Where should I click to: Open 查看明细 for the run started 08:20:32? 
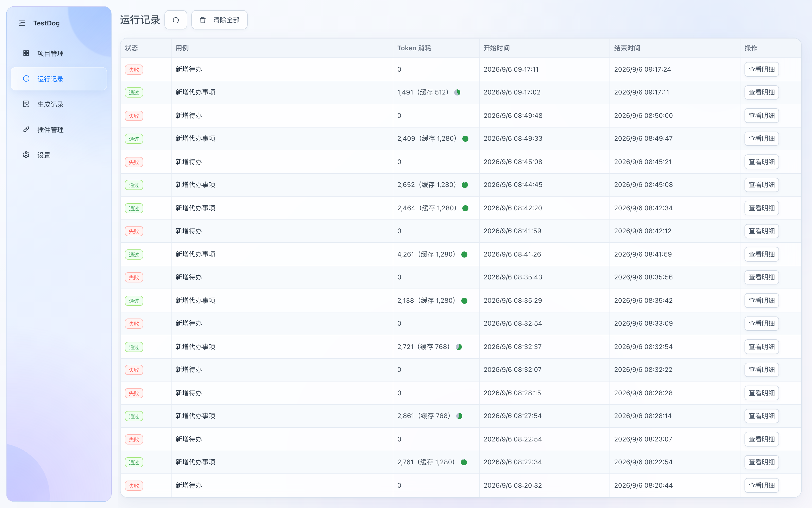click(762, 485)
